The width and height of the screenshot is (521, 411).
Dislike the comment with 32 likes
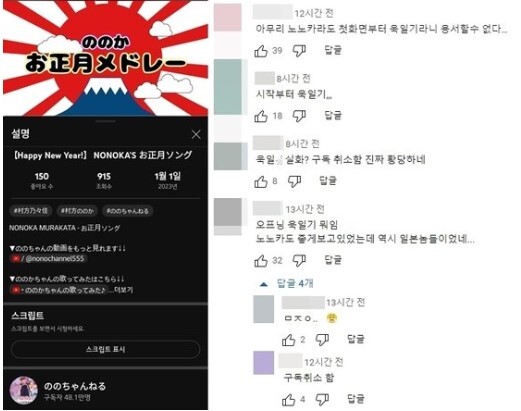(299, 261)
